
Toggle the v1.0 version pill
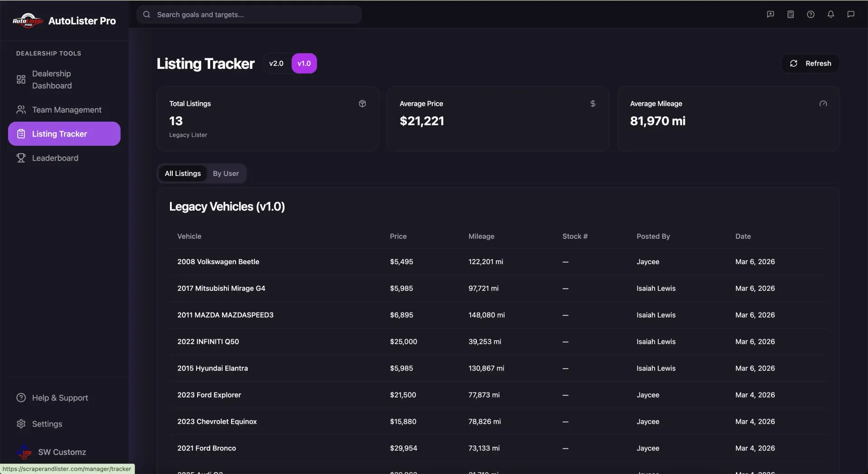pyautogui.click(x=303, y=63)
